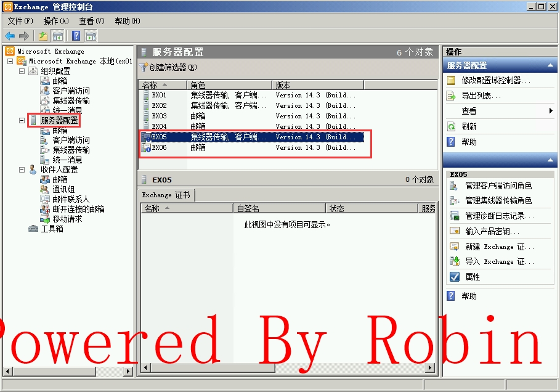Select 统一消息 under 服务器配置

(67, 160)
